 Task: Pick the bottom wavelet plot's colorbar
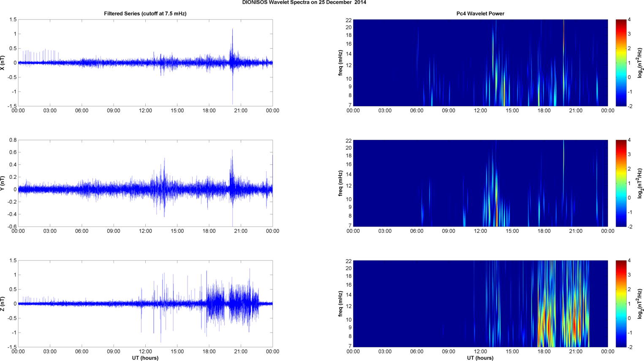(x=621, y=304)
